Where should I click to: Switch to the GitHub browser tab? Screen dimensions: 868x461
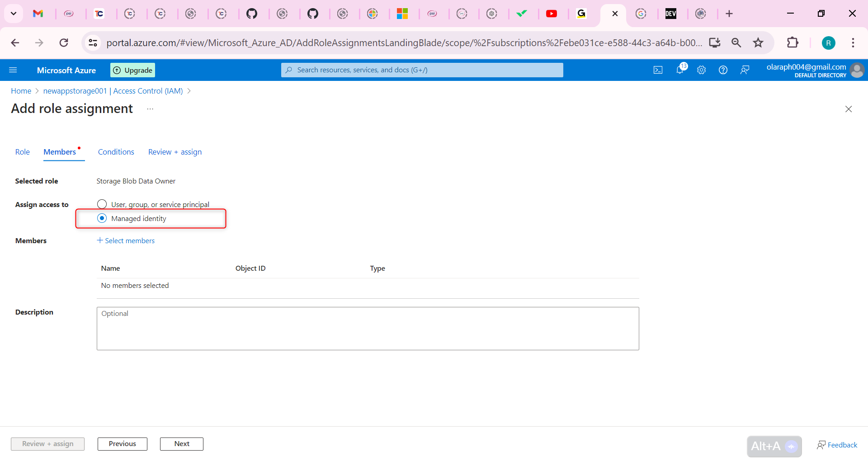(x=253, y=14)
